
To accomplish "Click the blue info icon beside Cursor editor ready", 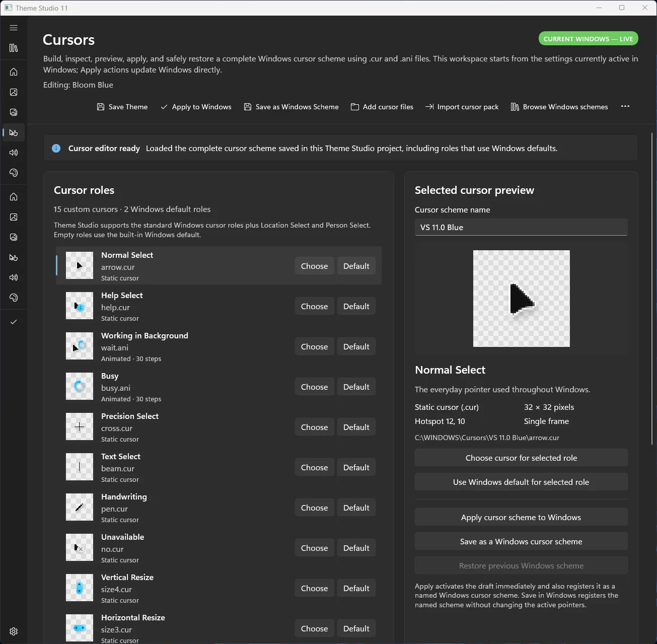I will tap(56, 148).
